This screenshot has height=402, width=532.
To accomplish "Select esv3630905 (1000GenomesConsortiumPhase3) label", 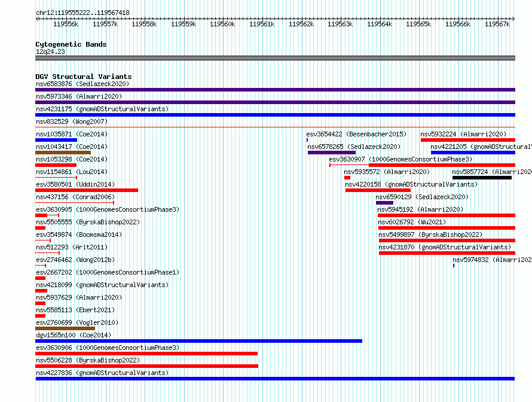I will tap(108, 209).
